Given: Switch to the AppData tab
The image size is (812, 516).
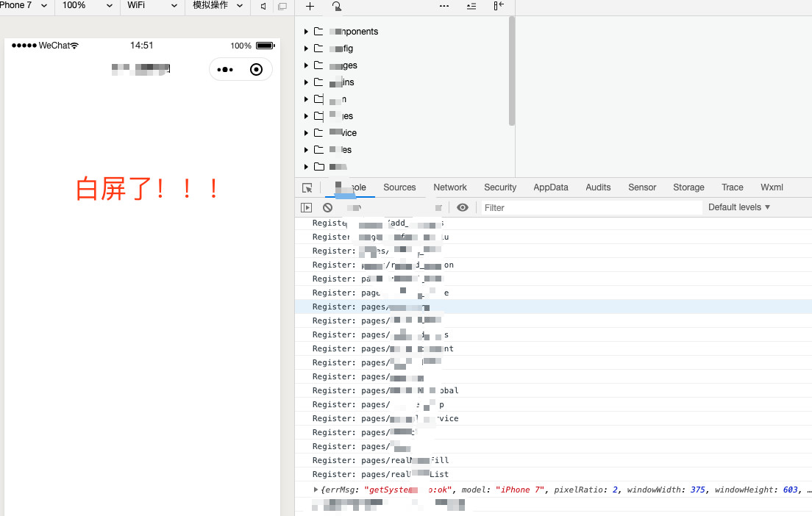Looking at the screenshot, I should click(x=551, y=187).
